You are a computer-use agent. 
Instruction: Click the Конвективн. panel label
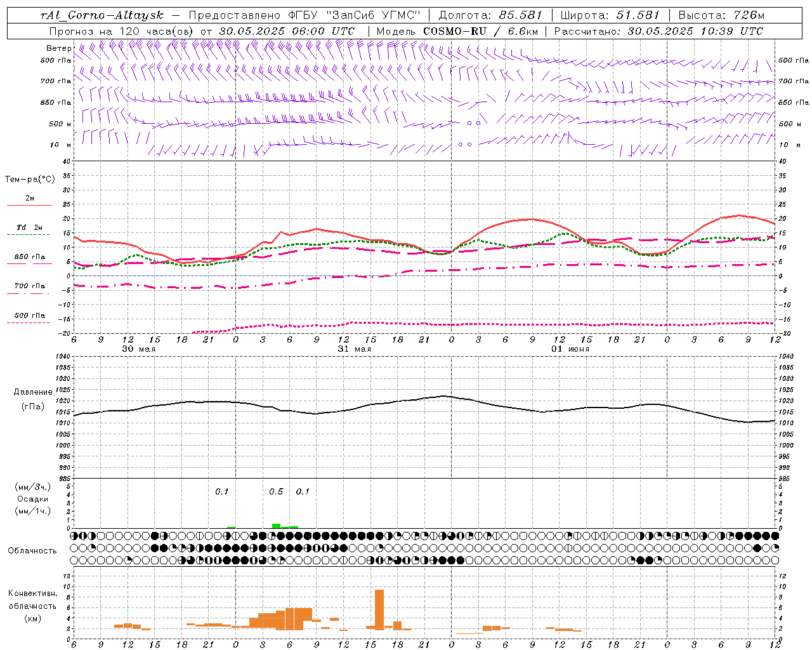coord(32,594)
